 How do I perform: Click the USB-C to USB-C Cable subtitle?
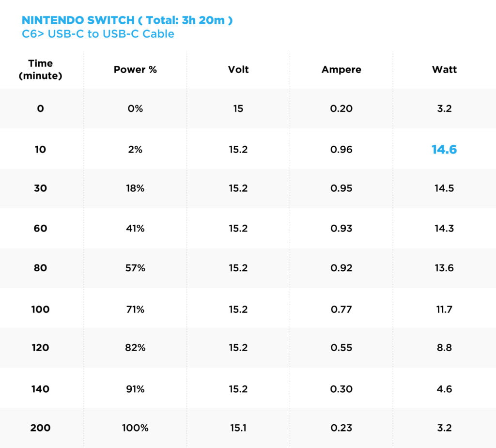[98, 34]
